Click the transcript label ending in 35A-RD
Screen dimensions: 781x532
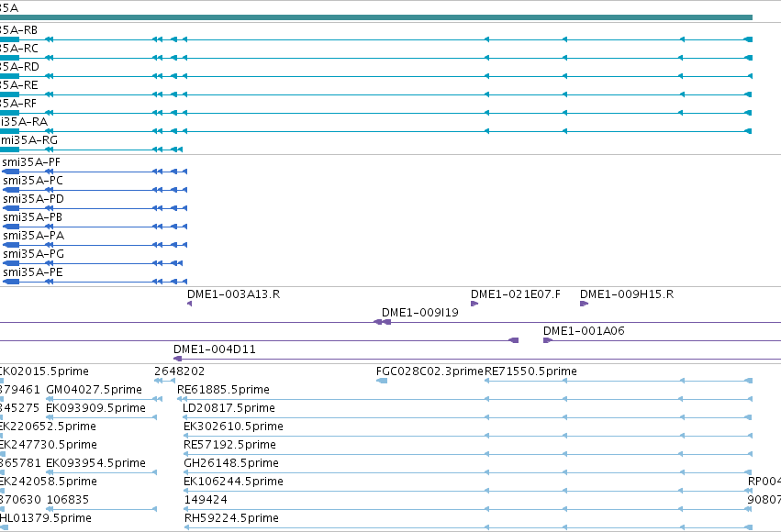coord(19,67)
